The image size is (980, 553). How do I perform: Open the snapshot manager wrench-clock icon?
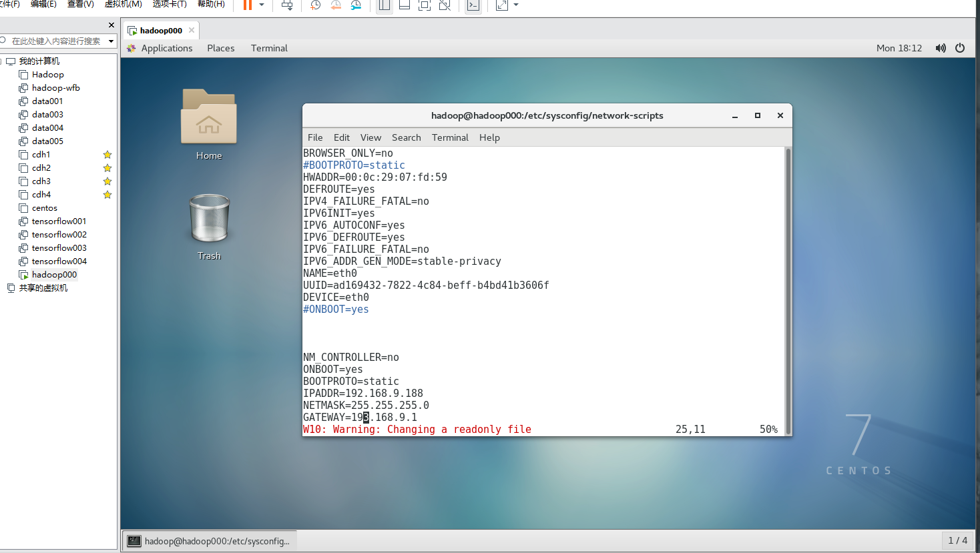pyautogui.click(x=356, y=5)
